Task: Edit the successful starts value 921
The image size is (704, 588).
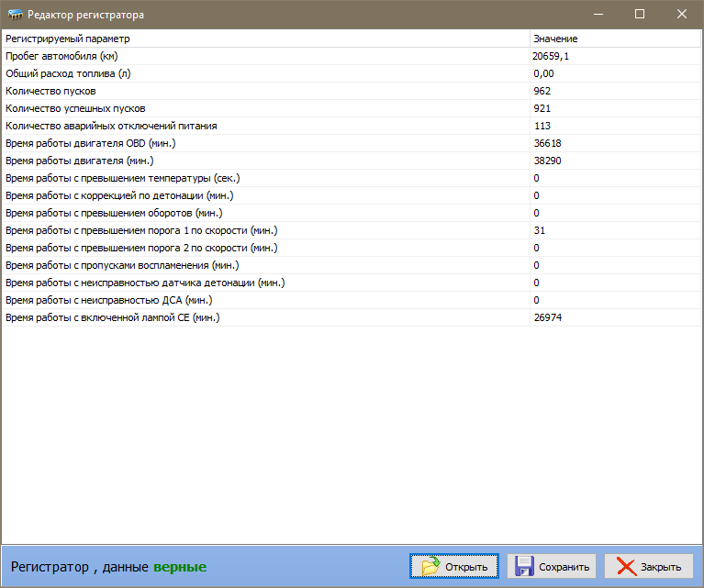Action: 542,108
